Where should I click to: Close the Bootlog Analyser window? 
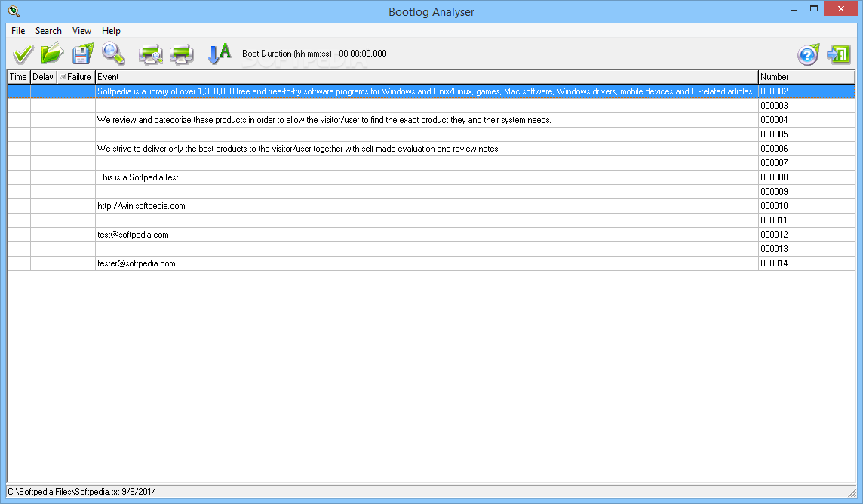click(x=840, y=9)
